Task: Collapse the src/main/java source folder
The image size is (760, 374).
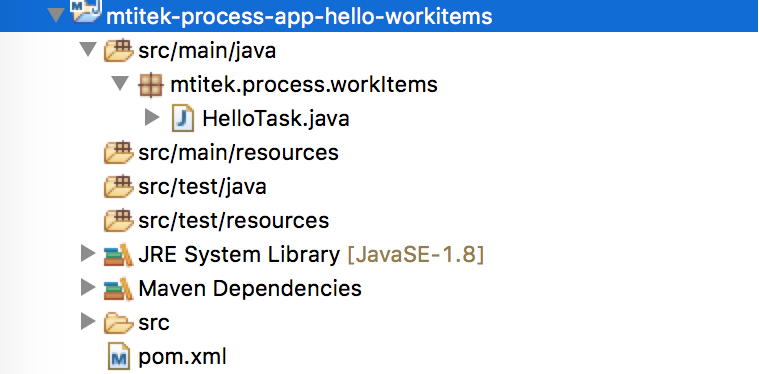Action: (88, 49)
